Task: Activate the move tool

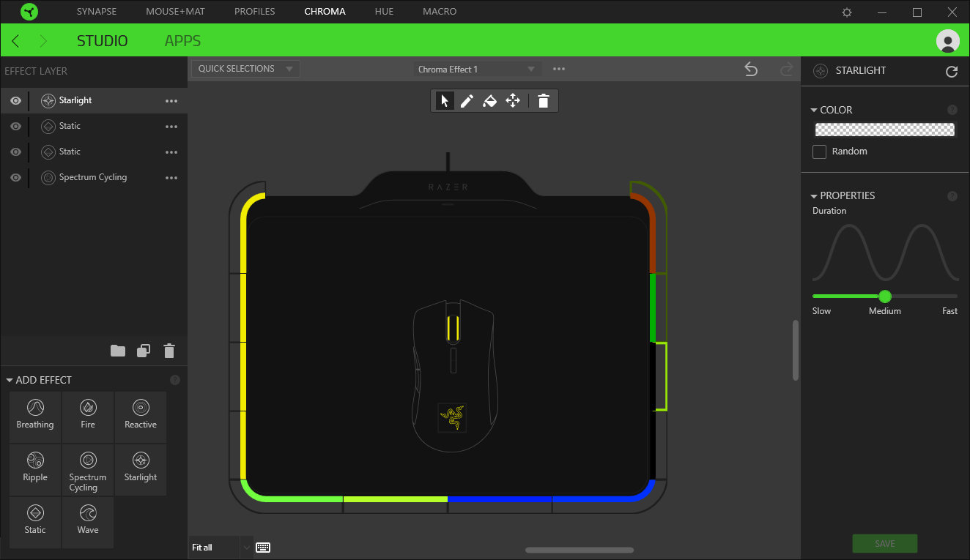Action: [513, 101]
